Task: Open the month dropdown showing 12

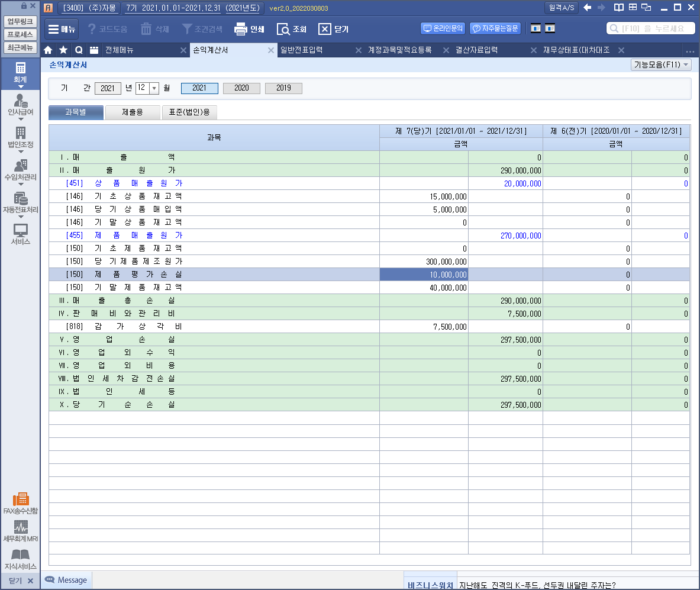Action: [x=154, y=88]
